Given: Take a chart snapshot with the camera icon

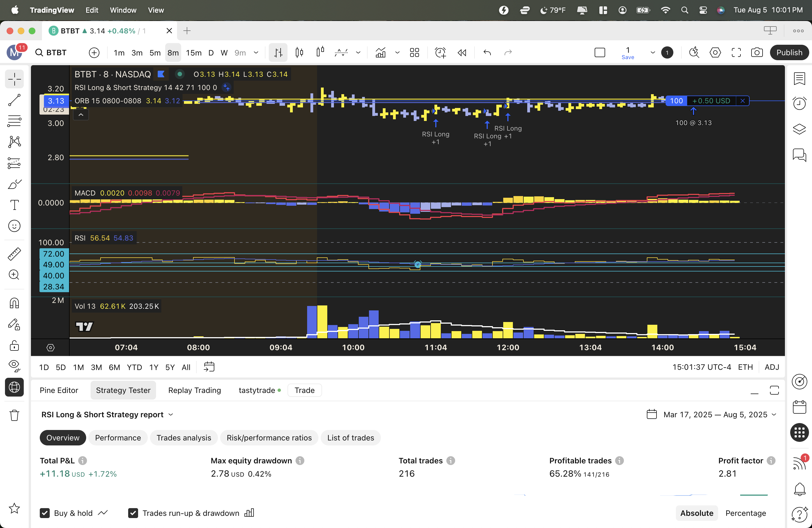Looking at the screenshot, I should tap(757, 52).
